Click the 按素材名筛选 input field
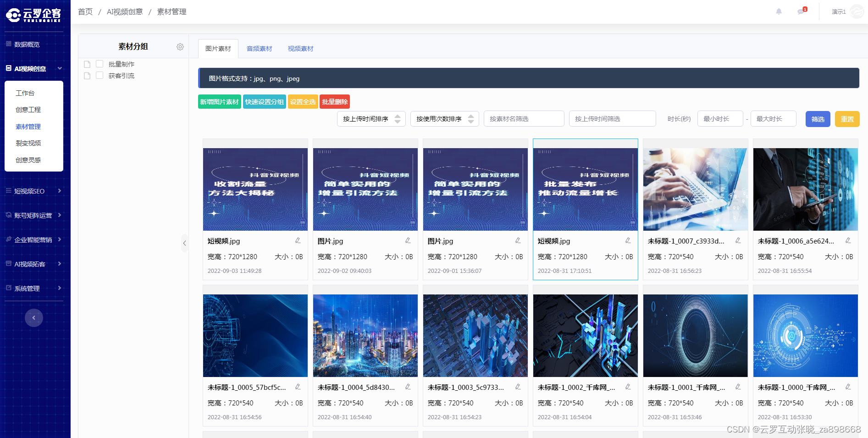868x438 pixels. [524, 119]
